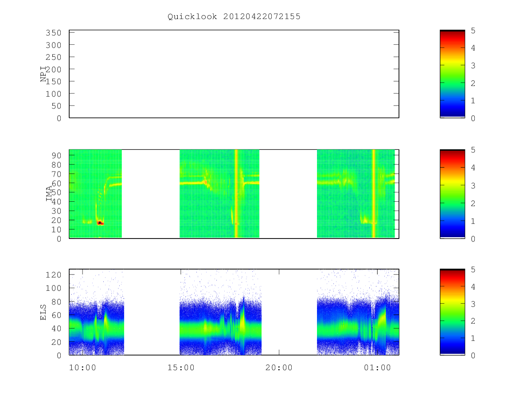Click the 10 tick on IMA axis
This screenshot has height=399, width=532.
(56, 230)
